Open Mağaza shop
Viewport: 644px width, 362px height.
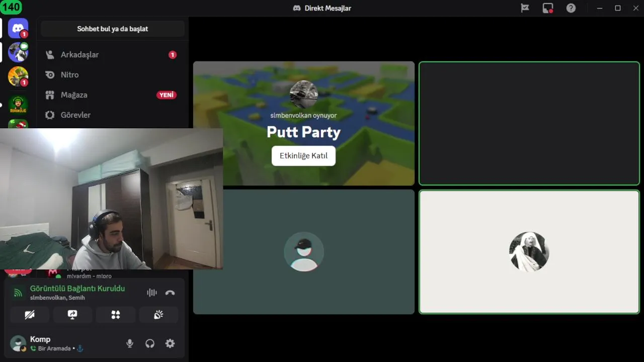[113, 95]
